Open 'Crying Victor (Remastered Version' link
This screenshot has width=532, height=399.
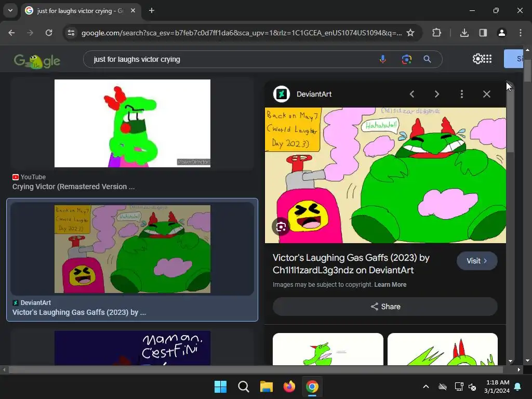(73, 187)
